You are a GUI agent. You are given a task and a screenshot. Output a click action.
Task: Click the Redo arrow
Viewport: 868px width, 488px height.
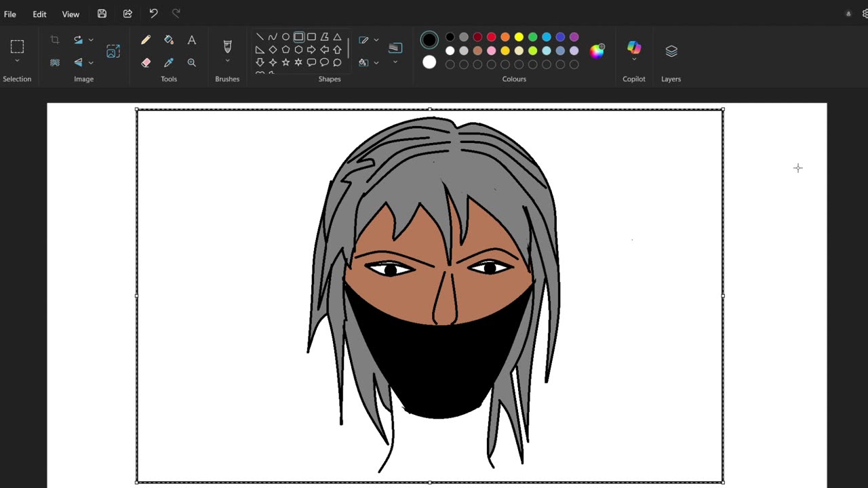176,14
